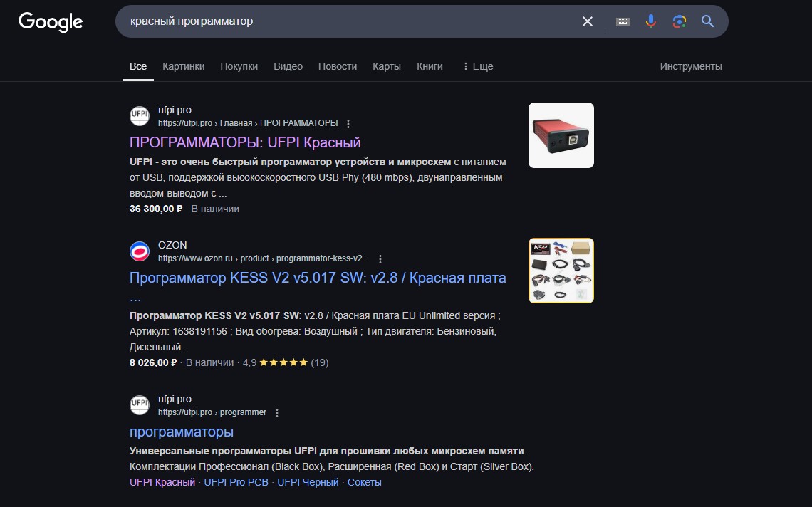Open three-dot menu for 'ПРОГРАММАТОРЫ' ufpi.pro result
Screen dimensions: 812x507
pyautogui.click(x=348, y=124)
